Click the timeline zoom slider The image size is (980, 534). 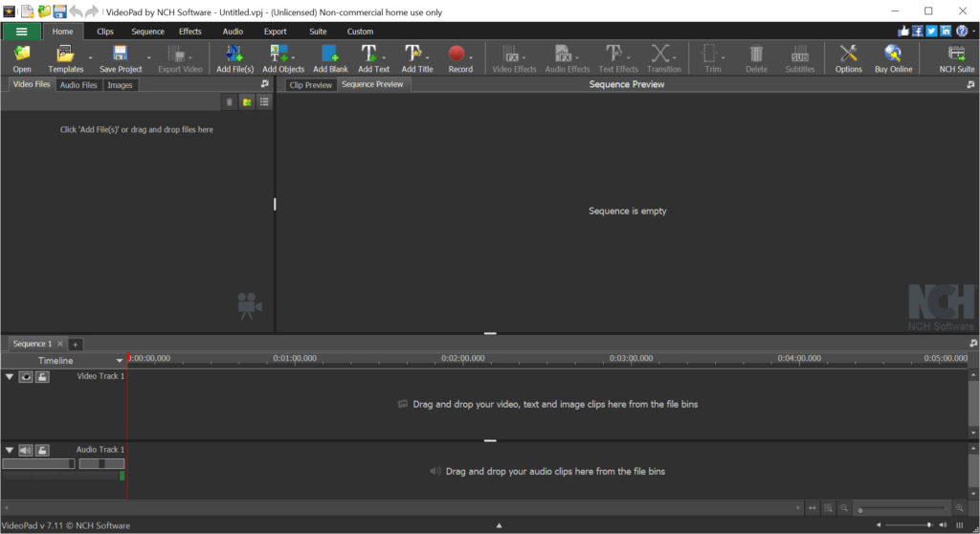coord(902,509)
